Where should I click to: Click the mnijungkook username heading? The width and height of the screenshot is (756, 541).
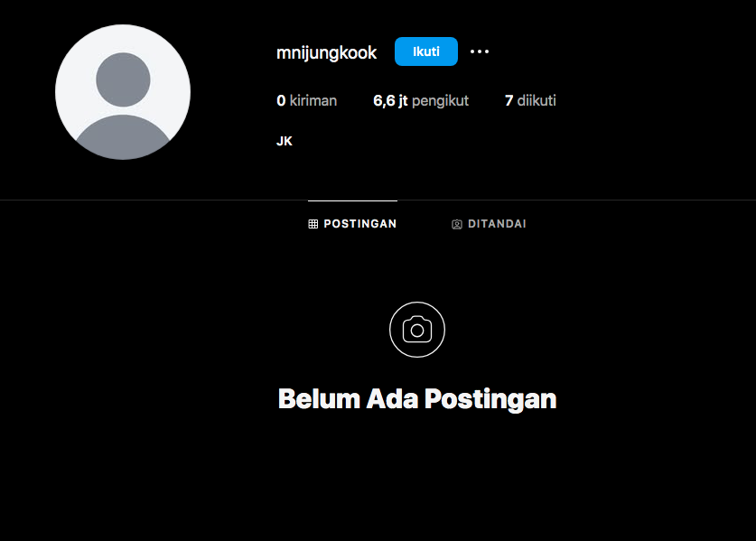point(326,52)
